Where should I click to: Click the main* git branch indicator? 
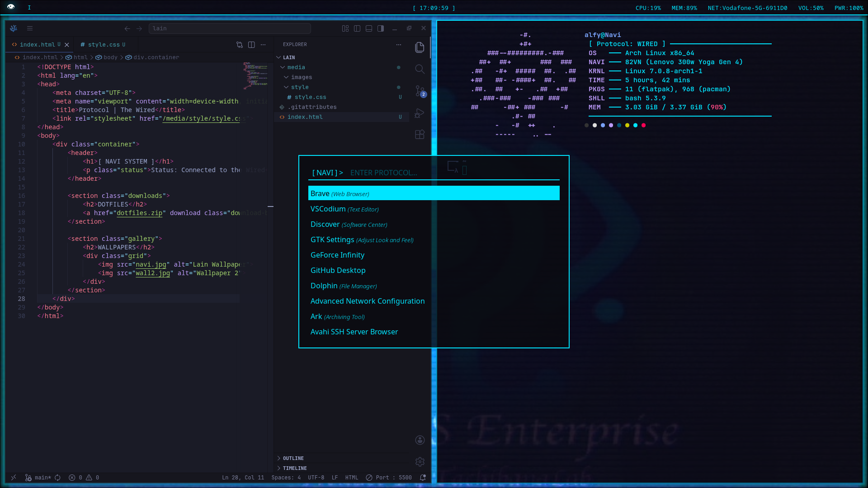(x=38, y=478)
